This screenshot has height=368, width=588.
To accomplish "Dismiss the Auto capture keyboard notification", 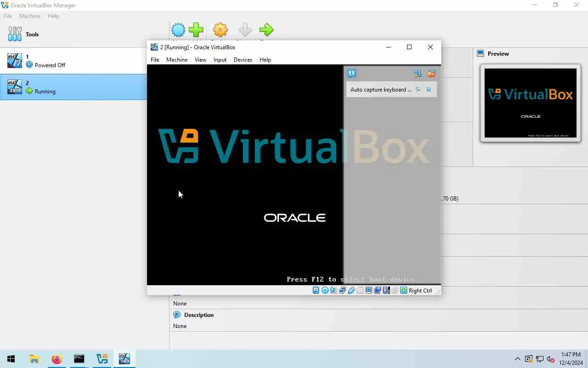I will click(x=429, y=89).
